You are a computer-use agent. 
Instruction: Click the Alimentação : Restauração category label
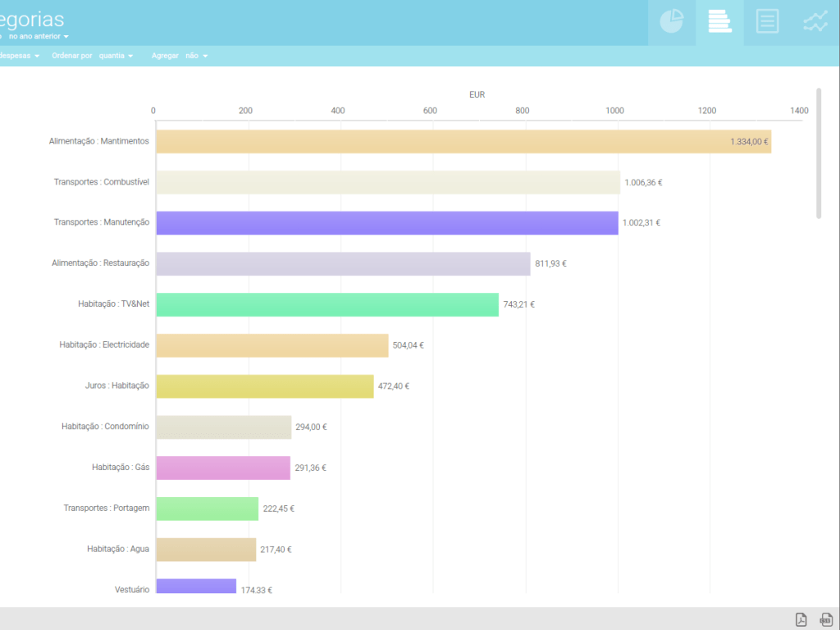(100, 263)
